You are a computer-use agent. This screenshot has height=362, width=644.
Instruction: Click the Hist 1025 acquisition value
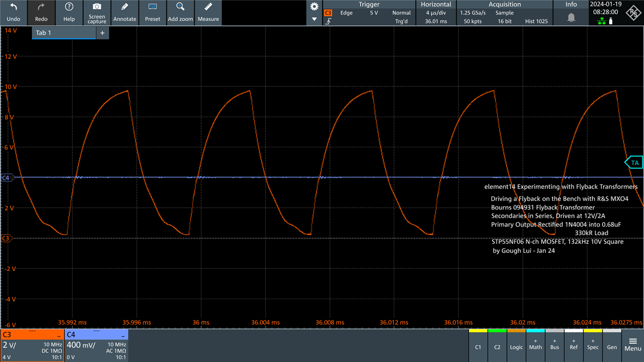[535, 22]
